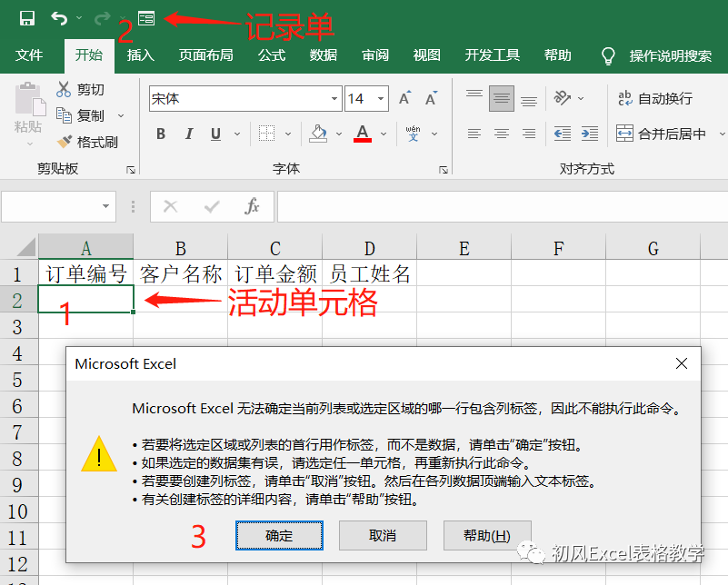Click the Paste (粘贴) clipboard icon

click(x=29, y=99)
